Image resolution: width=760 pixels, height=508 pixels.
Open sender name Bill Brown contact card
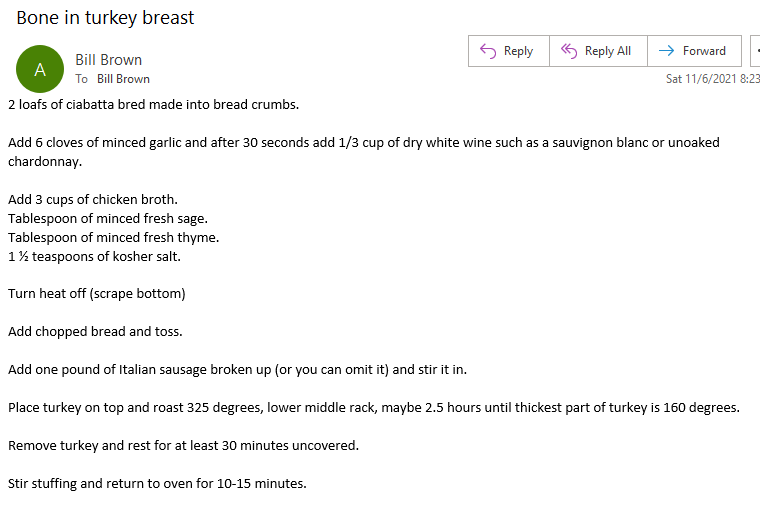tap(109, 60)
